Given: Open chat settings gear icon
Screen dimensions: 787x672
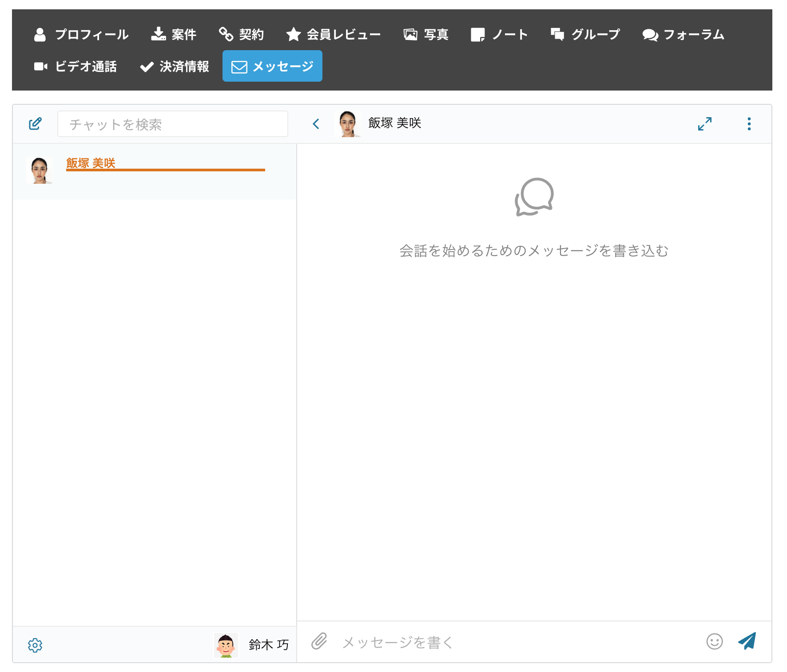Looking at the screenshot, I should (x=35, y=645).
